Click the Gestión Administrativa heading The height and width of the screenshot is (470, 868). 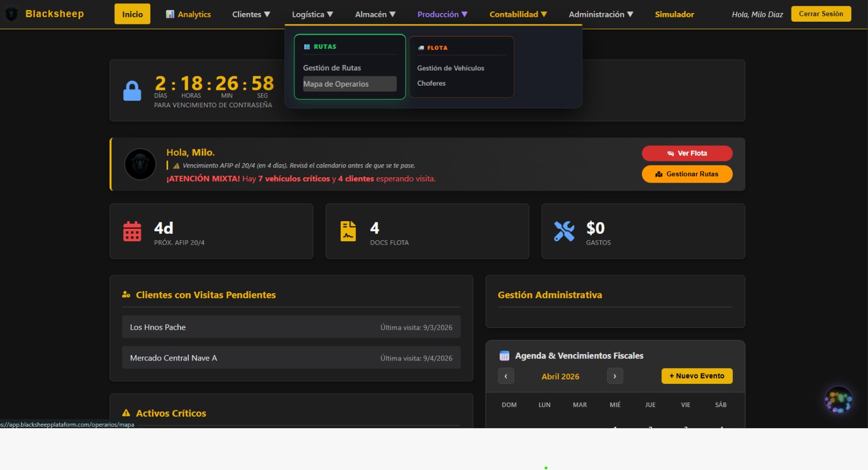click(550, 295)
